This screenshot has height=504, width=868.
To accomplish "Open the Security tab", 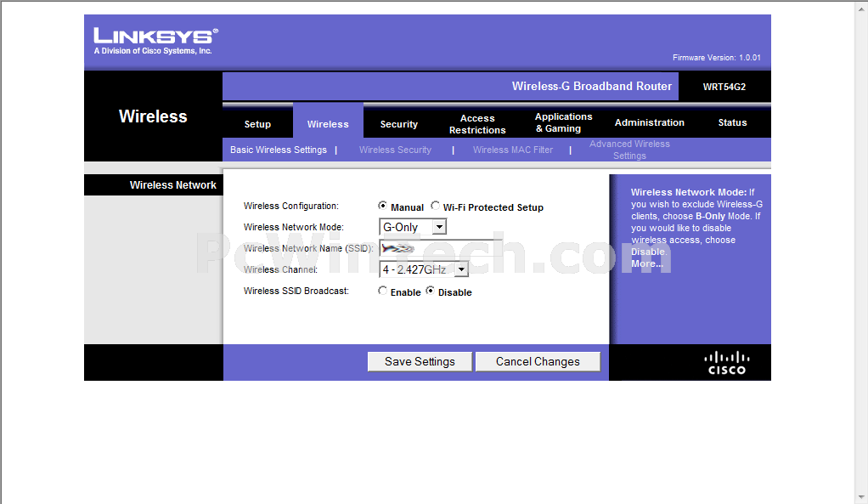I will tap(398, 124).
